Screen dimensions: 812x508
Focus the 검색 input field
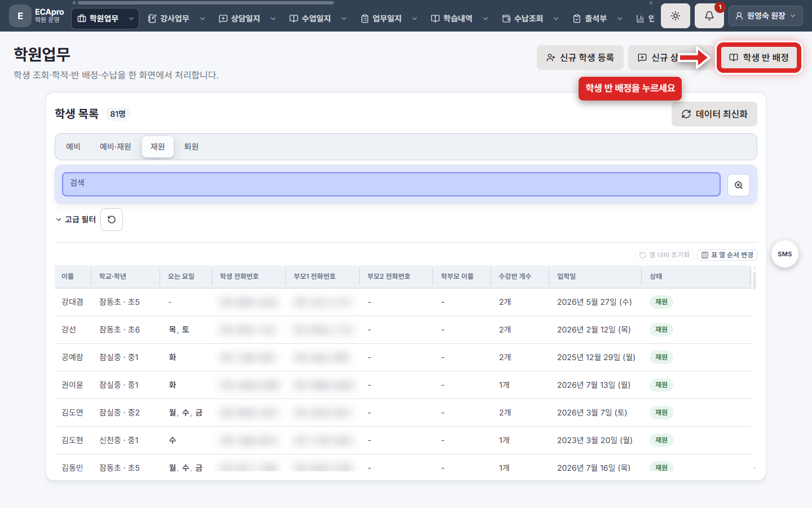point(391,185)
